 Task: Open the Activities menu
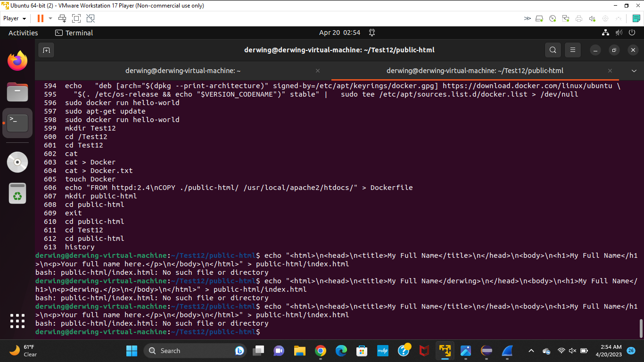23,33
